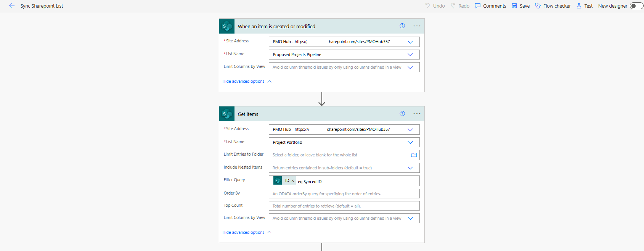Click the SharePoint icon on Get items card
Image resolution: width=644 pixels, height=251 pixels.
[227, 114]
